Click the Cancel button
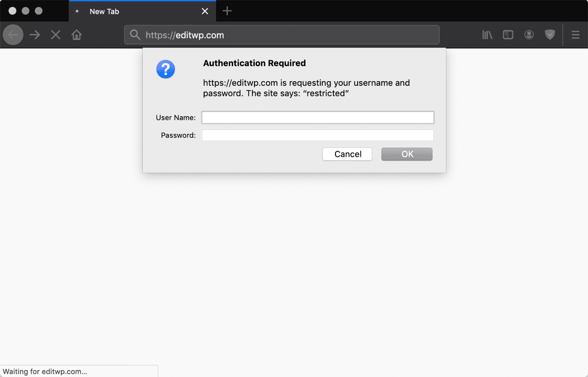 (347, 154)
